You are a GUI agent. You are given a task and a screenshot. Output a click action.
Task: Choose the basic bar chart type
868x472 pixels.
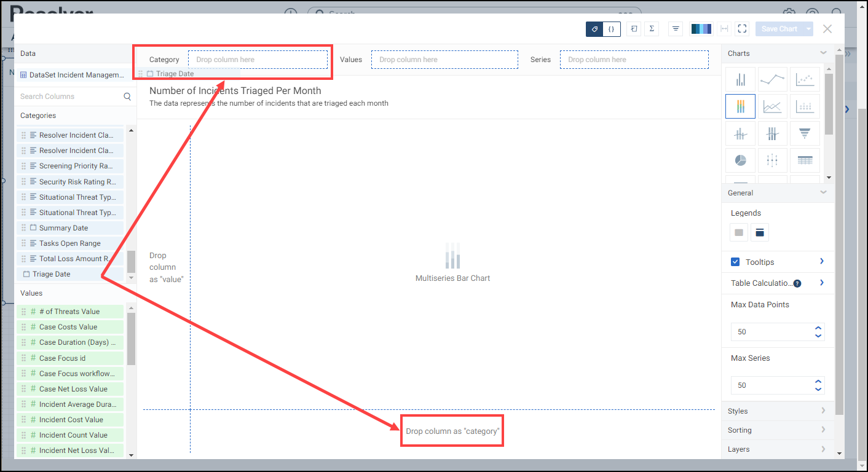pos(741,79)
